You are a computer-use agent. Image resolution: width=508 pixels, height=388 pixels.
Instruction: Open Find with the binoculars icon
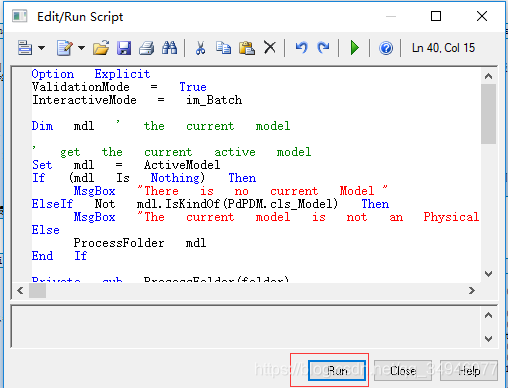pos(170,48)
